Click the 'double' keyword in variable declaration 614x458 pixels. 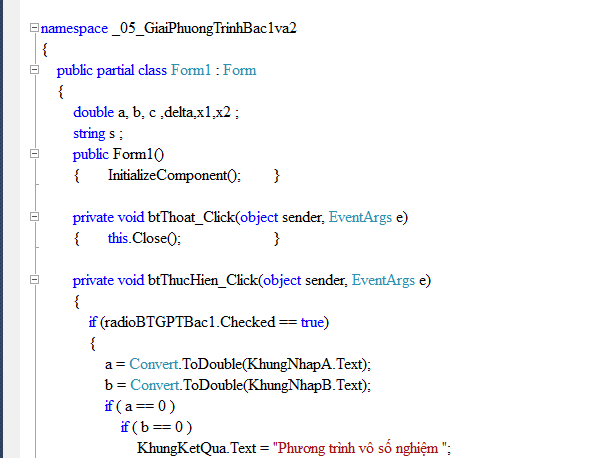pyautogui.click(x=94, y=112)
